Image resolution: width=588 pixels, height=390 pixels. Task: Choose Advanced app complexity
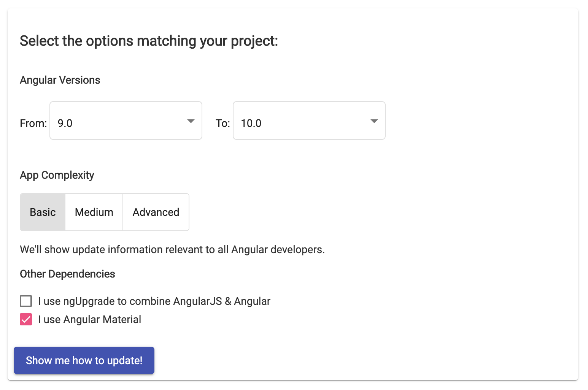point(156,212)
